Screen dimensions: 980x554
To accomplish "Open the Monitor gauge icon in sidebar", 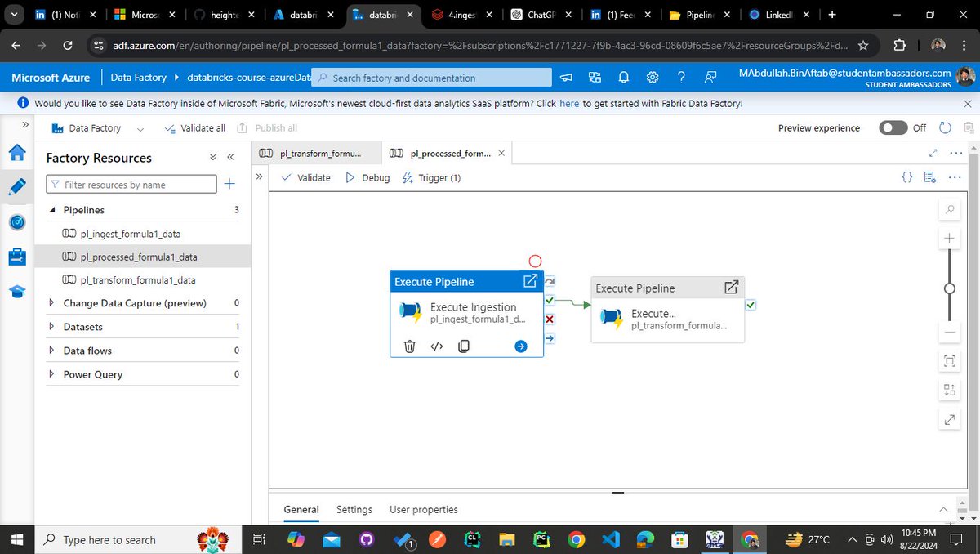I will [17, 221].
